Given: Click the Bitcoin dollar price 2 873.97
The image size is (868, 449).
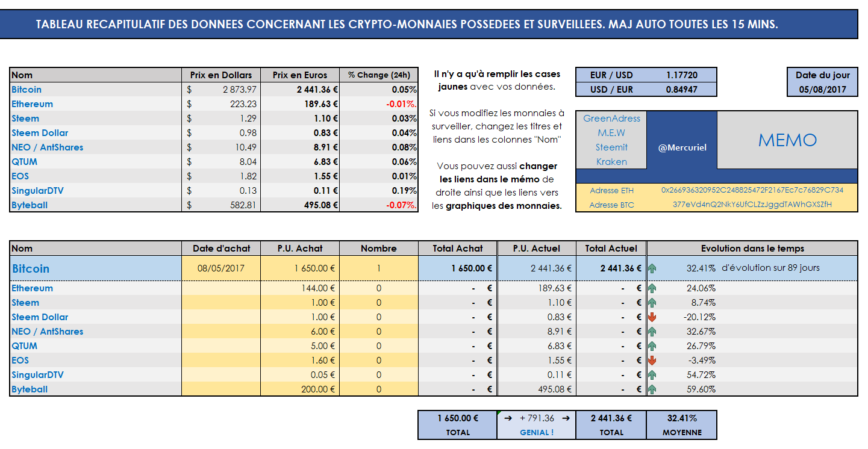Looking at the screenshot, I should pyautogui.click(x=221, y=90).
